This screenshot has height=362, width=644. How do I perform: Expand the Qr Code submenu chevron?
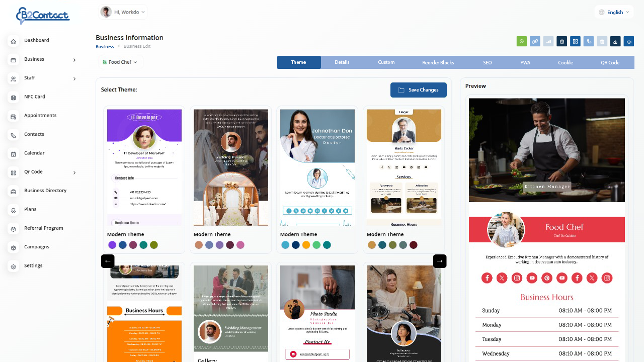coord(74,172)
